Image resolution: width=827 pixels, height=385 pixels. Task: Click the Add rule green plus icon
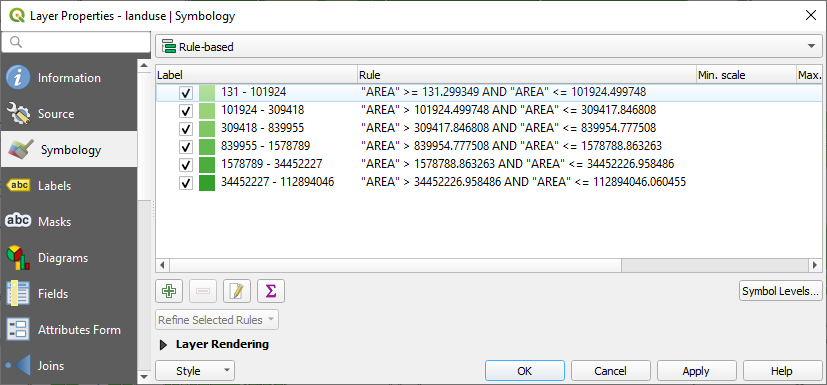[x=169, y=291]
